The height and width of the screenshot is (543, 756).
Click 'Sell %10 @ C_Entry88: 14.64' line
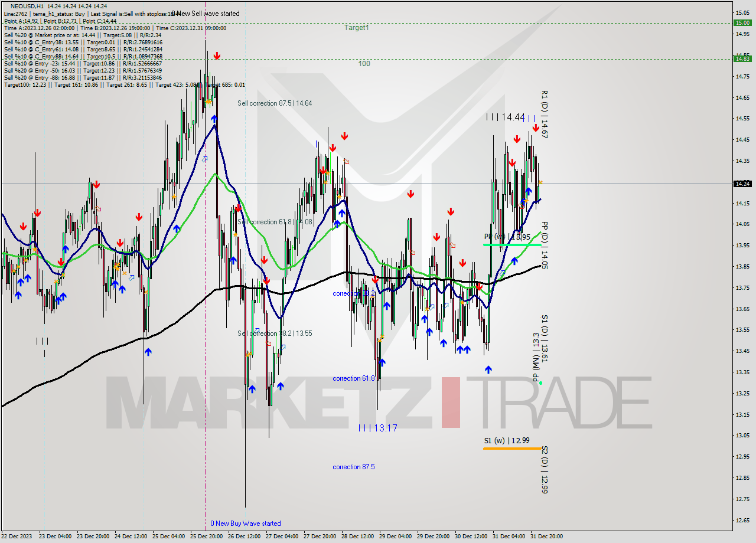(83, 56)
